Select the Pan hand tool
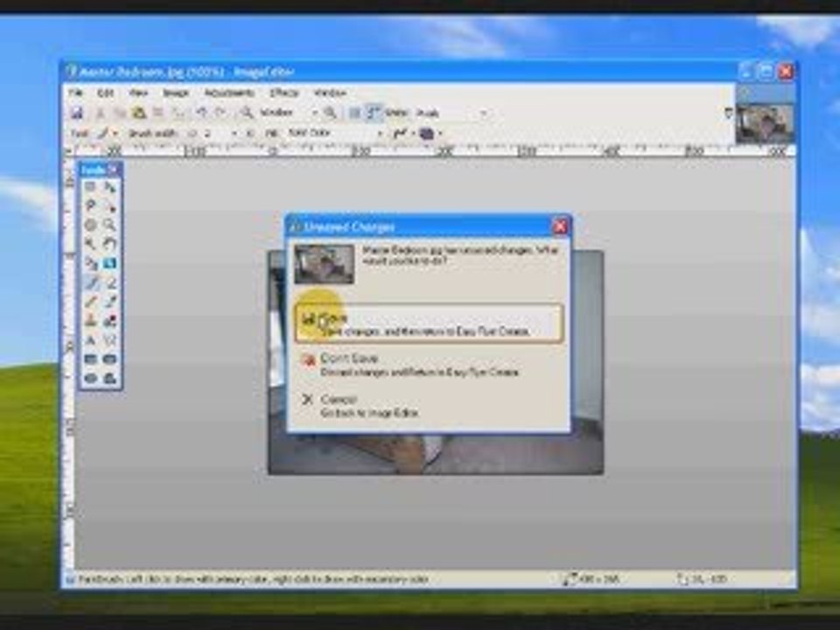 [110, 244]
